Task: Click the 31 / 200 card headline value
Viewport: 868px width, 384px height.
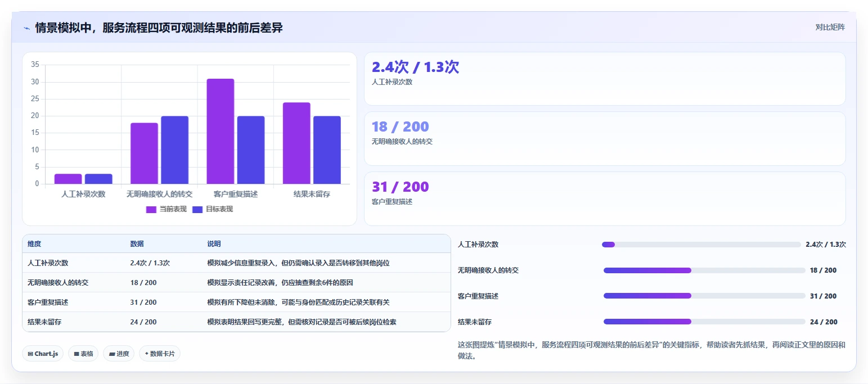Action: [400, 187]
